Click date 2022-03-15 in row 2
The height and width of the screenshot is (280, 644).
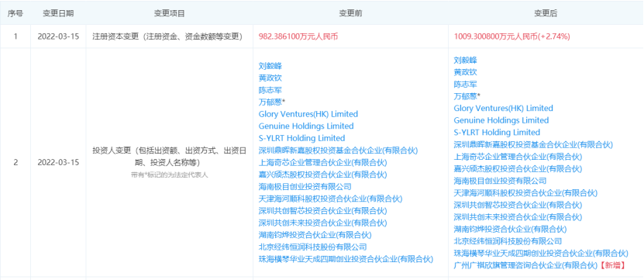point(58,162)
